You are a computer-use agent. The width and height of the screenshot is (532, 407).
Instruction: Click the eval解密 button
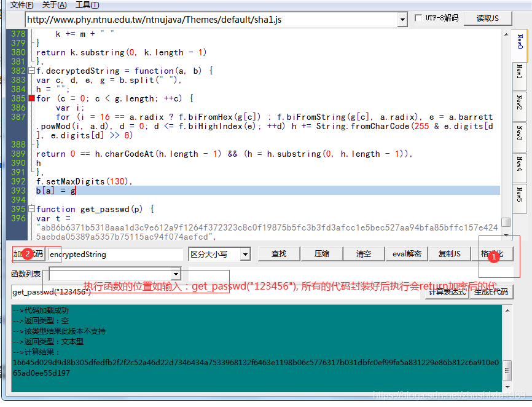point(407,254)
